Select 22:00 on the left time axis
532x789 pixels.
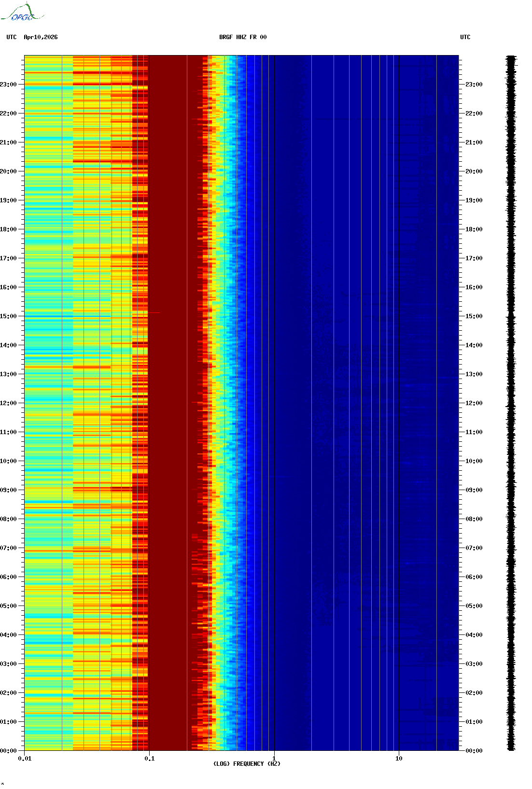(x=8, y=113)
